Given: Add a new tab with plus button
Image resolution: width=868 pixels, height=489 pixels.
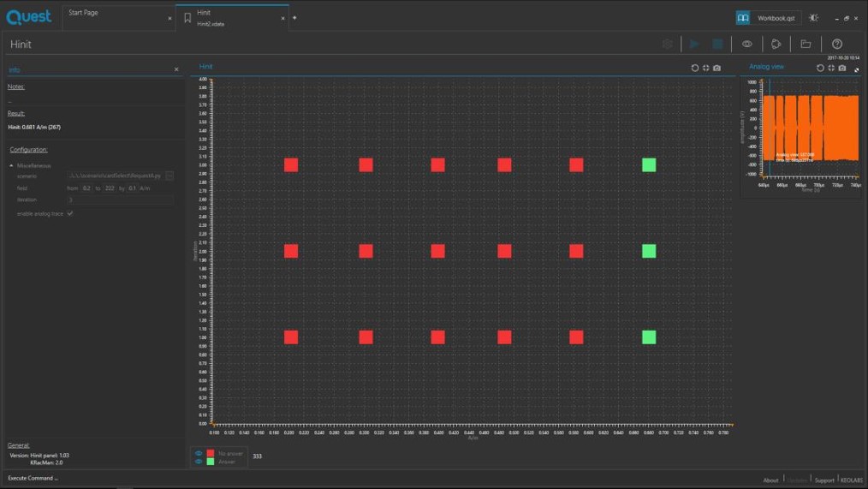Looking at the screenshot, I should pos(294,18).
